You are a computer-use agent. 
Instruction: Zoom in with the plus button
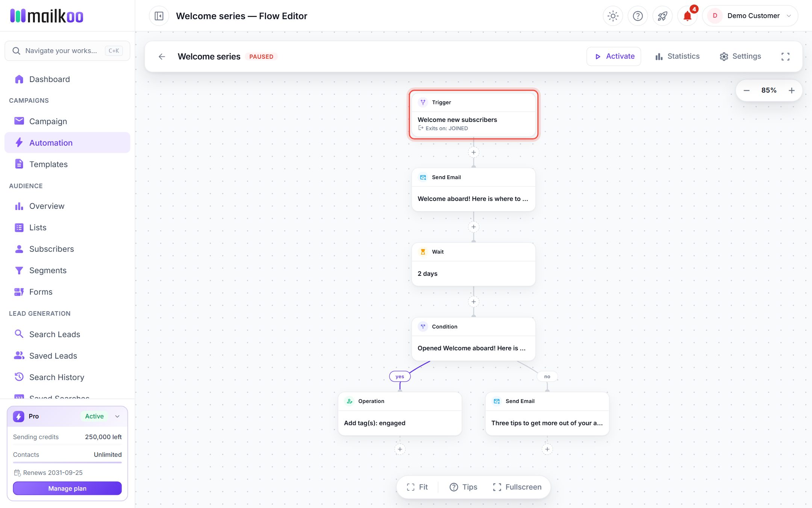[792, 90]
